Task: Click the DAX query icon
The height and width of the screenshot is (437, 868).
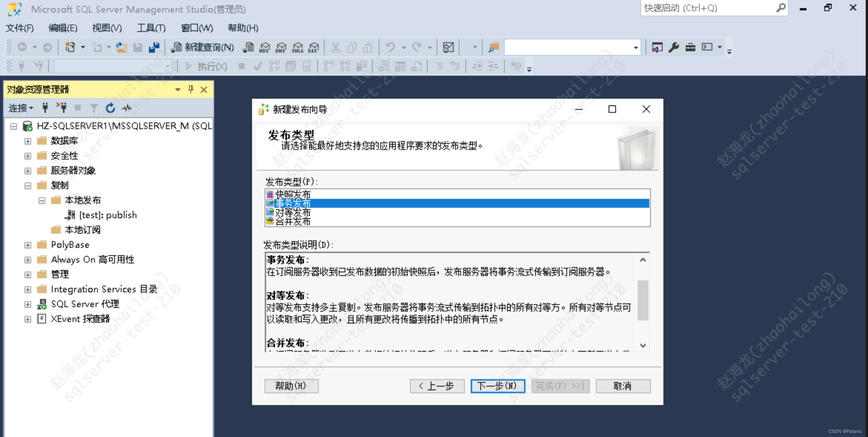Action: point(314,47)
